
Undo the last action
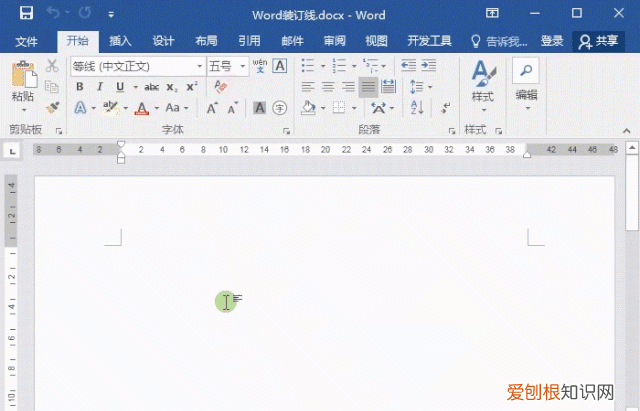53,13
